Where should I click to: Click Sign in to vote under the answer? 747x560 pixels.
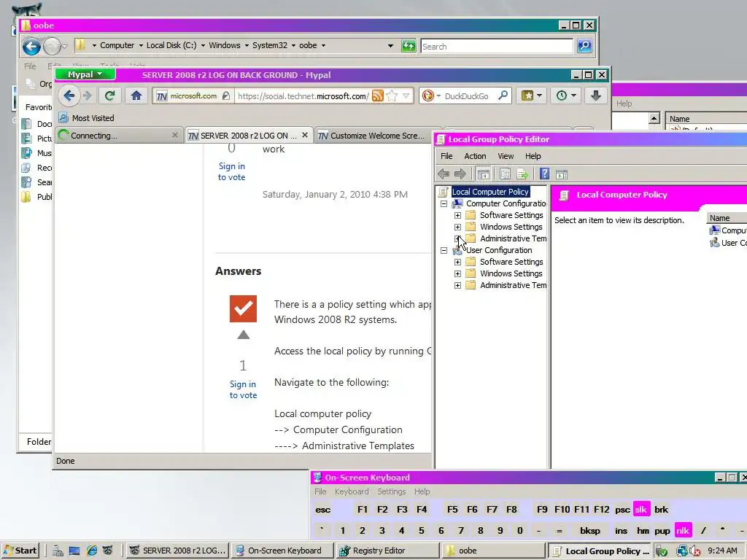coord(243,389)
